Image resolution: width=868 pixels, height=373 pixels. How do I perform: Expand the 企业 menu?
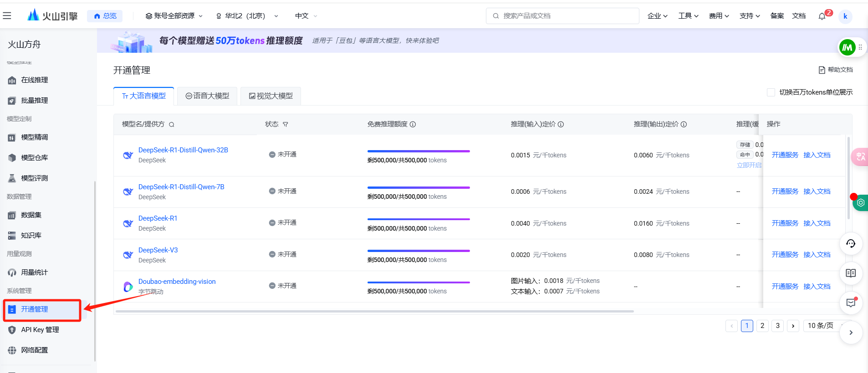pos(658,16)
